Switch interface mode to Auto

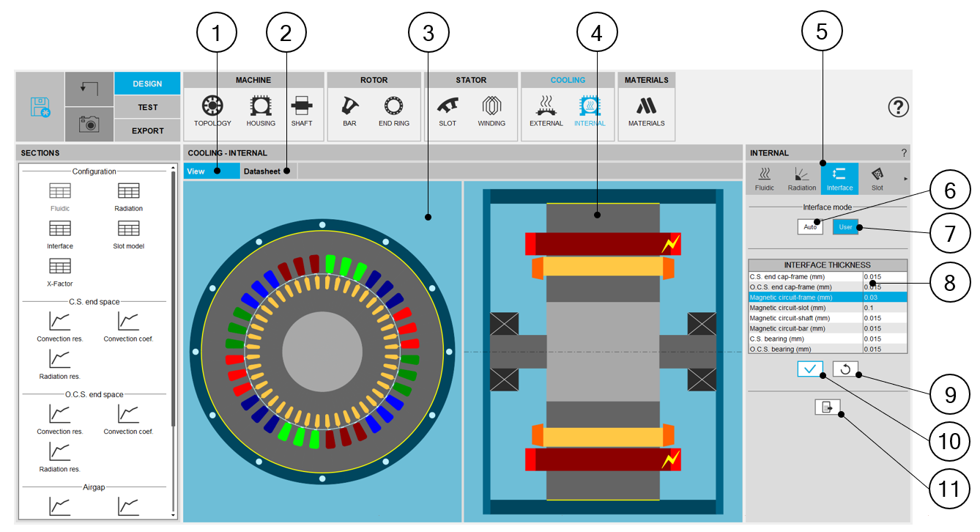[x=810, y=227]
